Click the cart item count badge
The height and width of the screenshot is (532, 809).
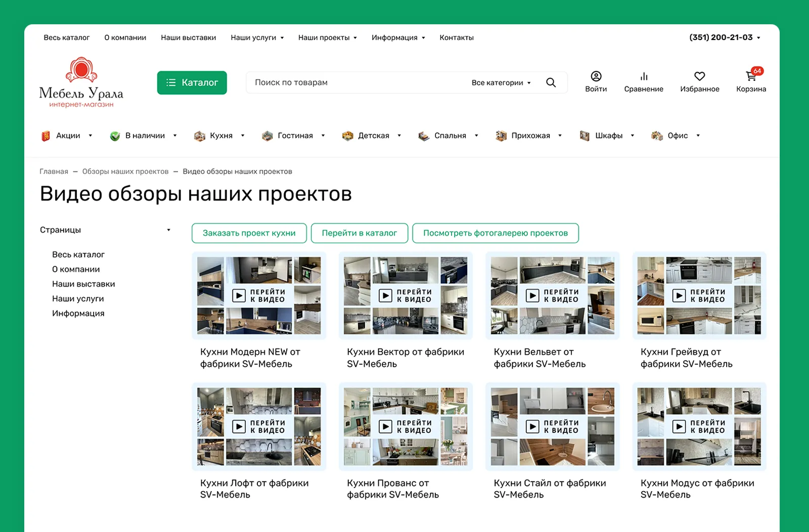click(x=757, y=71)
